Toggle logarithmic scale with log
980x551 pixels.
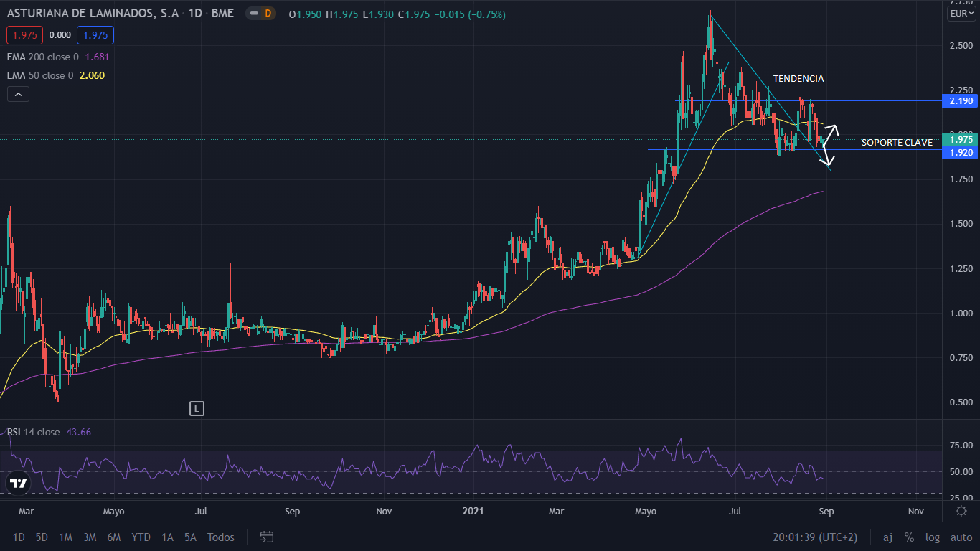click(932, 537)
